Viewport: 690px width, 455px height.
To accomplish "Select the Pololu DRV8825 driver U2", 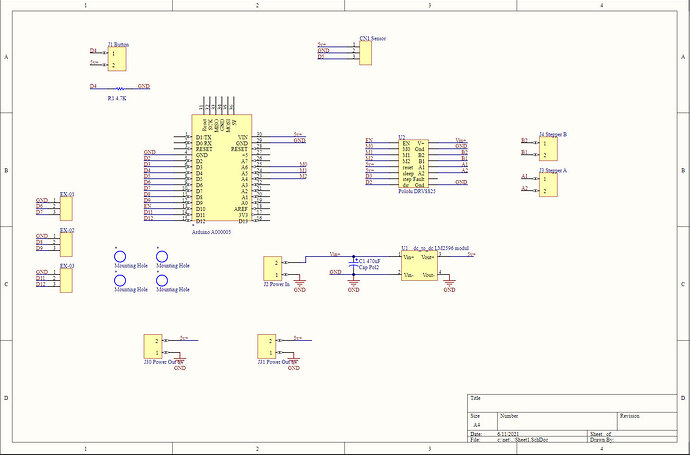I will click(413, 164).
